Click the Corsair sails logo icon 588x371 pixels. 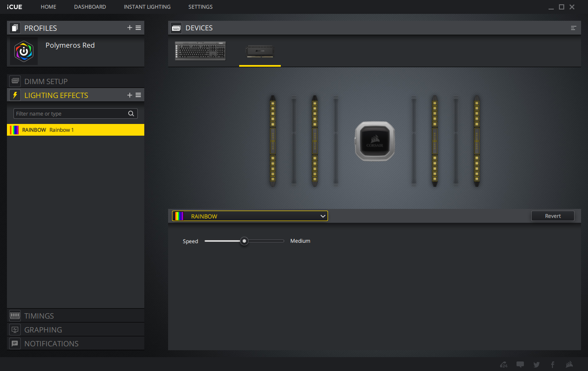coord(569,364)
